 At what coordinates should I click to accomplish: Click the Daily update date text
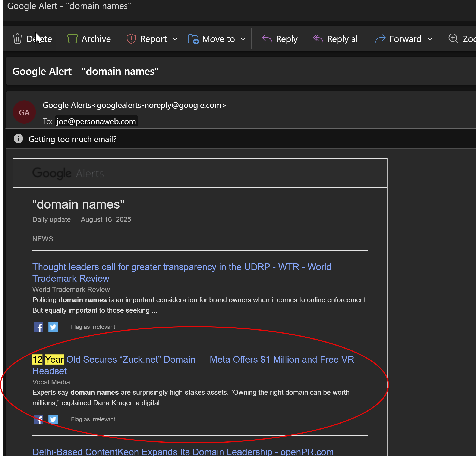82,219
